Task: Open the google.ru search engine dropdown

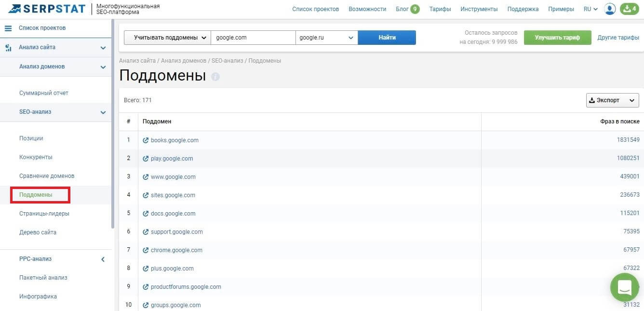Action: [x=326, y=38]
